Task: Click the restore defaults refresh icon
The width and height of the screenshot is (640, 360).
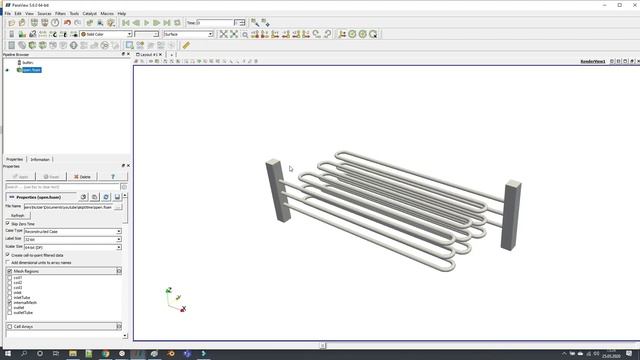Action: (106, 197)
